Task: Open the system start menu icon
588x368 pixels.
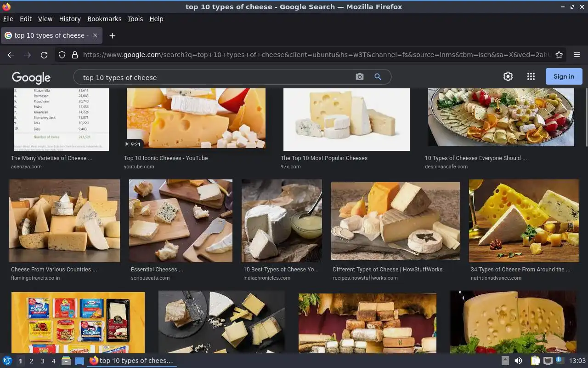Action: [7, 361]
